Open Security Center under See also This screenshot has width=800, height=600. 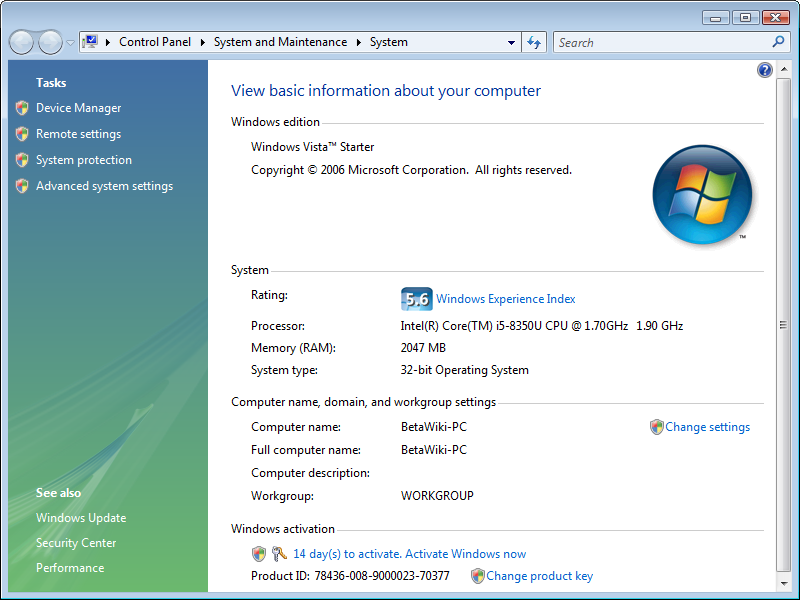pyautogui.click(x=76, y=542)
